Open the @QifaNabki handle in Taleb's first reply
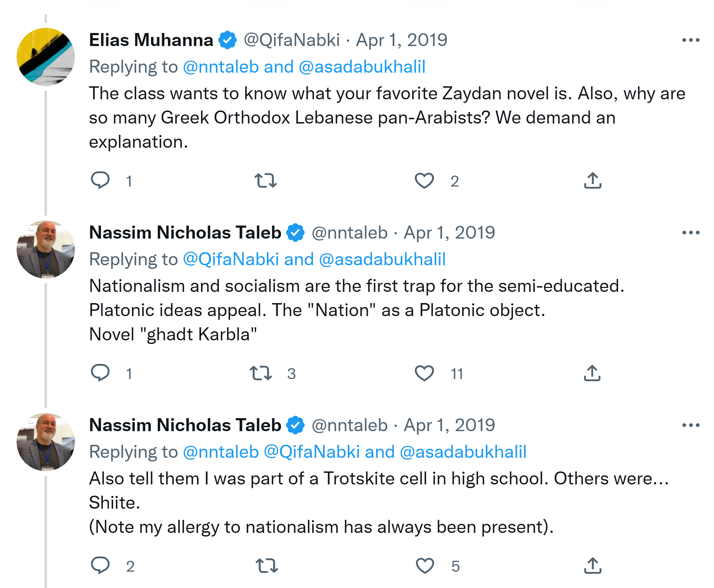 click(x=231, y=259)
